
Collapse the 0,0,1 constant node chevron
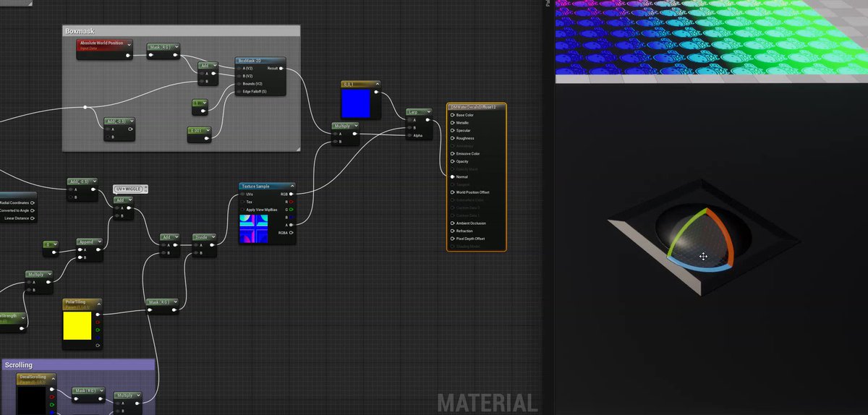tap(376, 85)
